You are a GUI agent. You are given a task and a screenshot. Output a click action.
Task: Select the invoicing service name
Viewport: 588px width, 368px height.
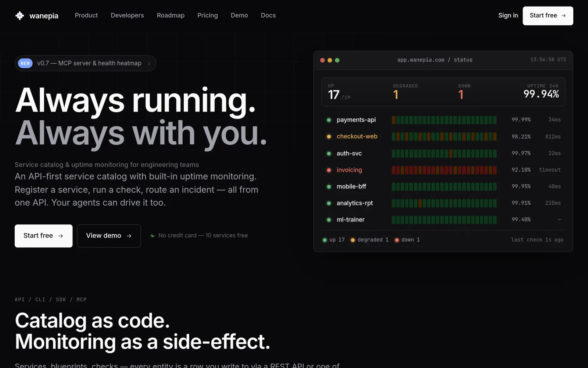point(349,170)
